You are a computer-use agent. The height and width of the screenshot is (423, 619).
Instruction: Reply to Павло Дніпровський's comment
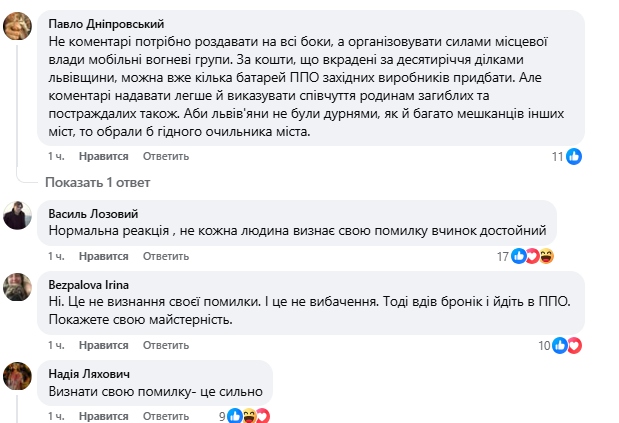165,157
